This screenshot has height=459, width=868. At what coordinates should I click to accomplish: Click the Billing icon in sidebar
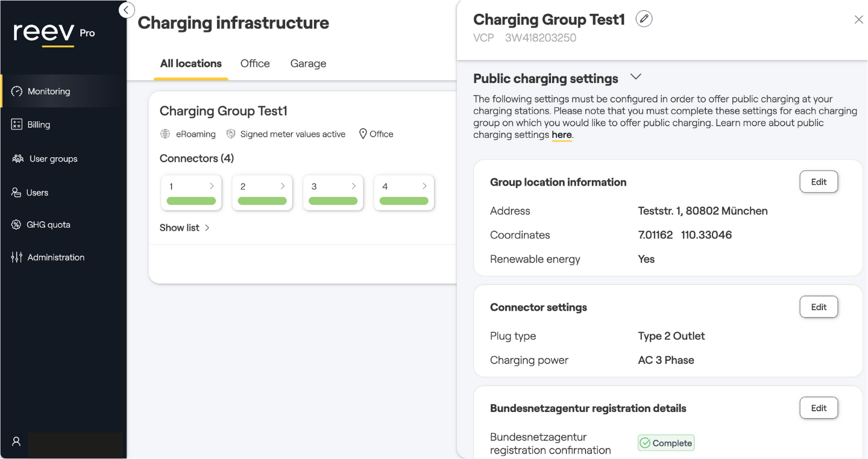17,125
